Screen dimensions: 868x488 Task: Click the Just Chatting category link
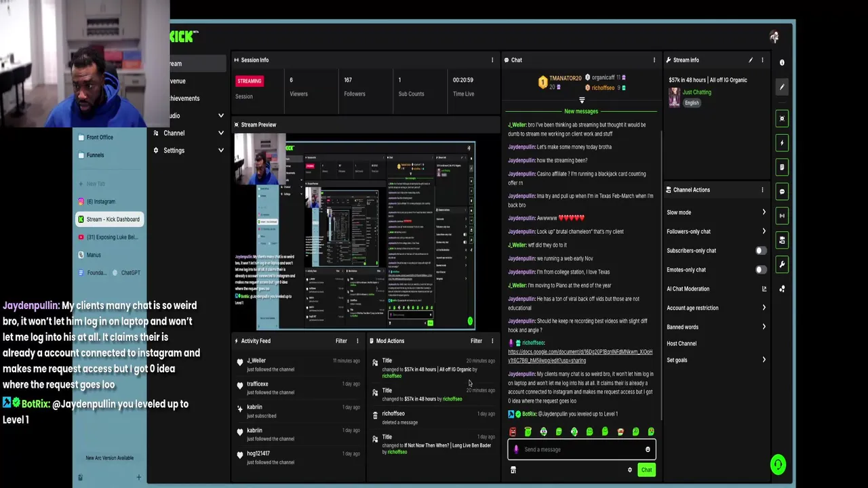click(696, 92)
